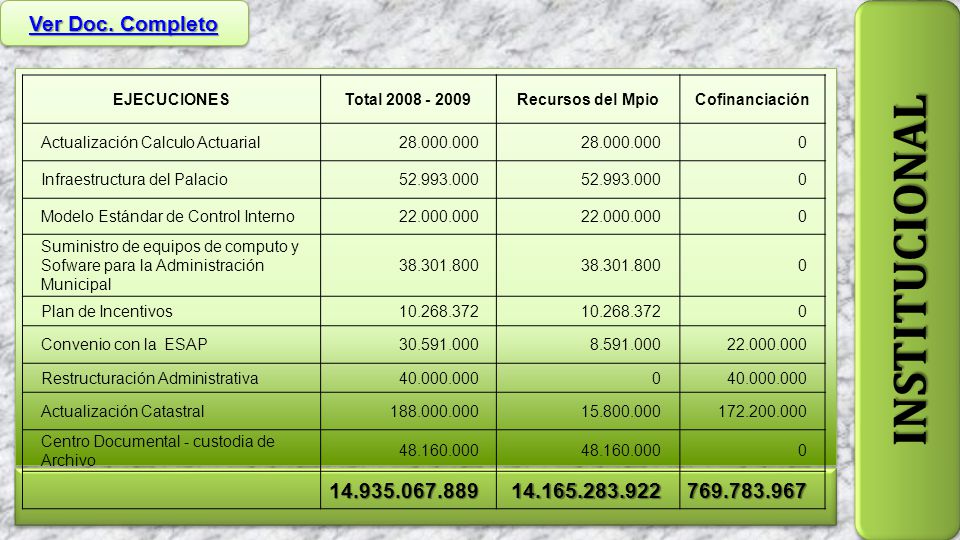
Task: Select 52.993.000 in Recursos del Mpio column
Action: pos(621,179)
